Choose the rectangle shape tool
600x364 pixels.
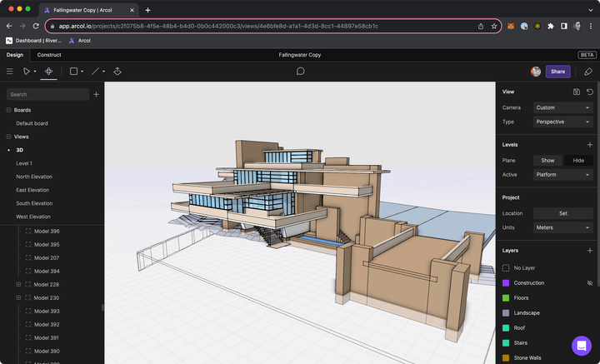tap(73, 72)
